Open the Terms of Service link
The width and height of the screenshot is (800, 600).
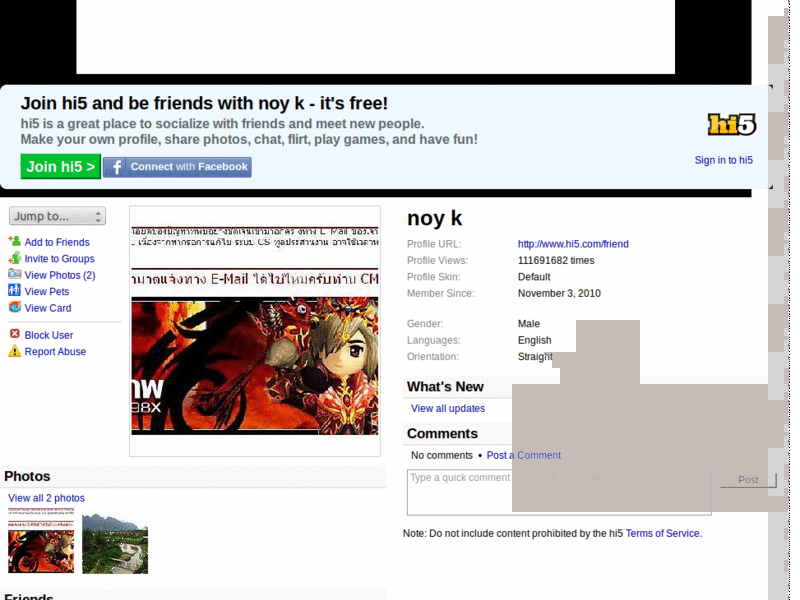pyautogui.click(x=664, y=533)
